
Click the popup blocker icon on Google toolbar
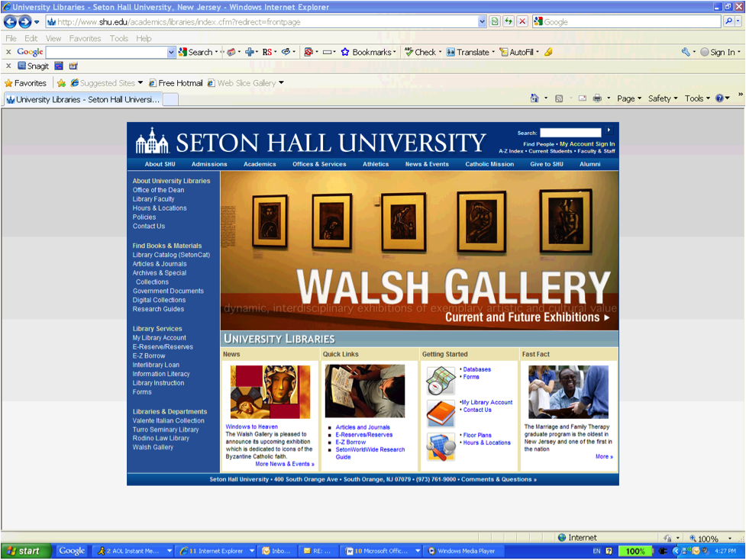[x=308, y=53]
